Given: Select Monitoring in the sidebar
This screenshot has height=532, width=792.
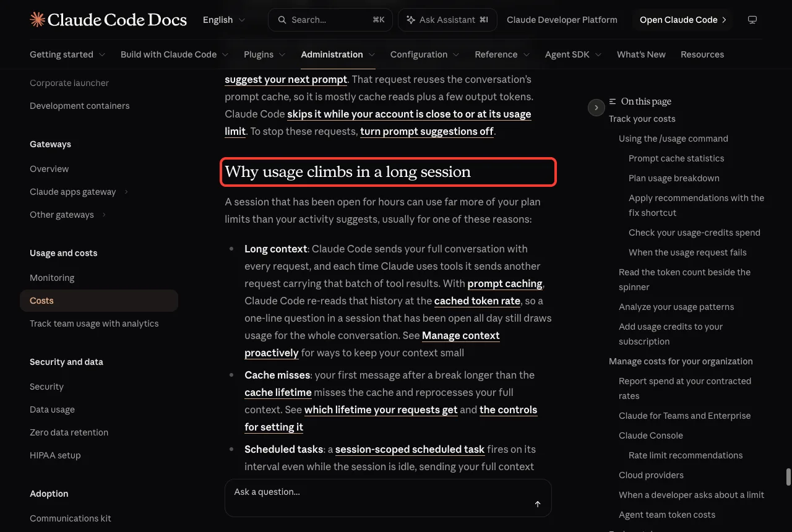Looking at the screenshot, I should point(52,278).
